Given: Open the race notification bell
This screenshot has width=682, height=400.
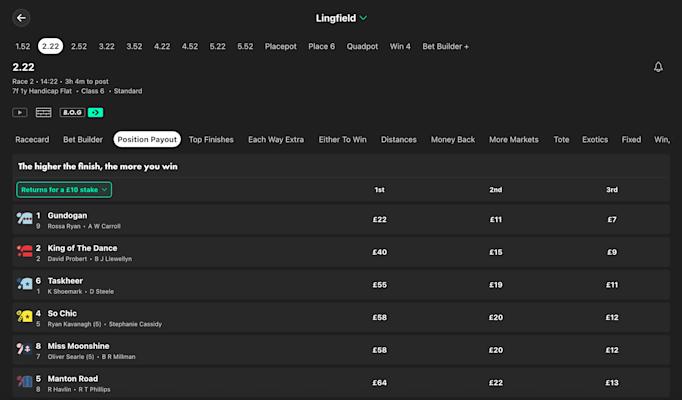Looking at the screenshot, I should click(x=658, y=67).
